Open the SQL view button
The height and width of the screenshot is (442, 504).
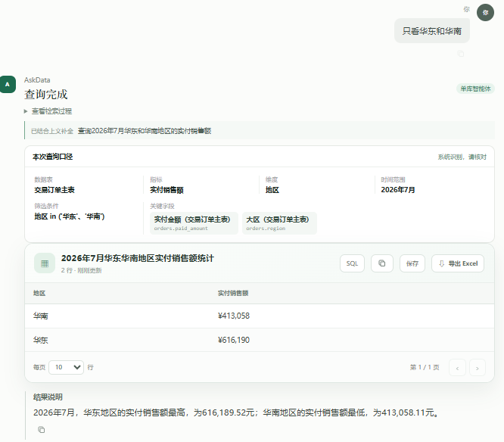[352, 263]
